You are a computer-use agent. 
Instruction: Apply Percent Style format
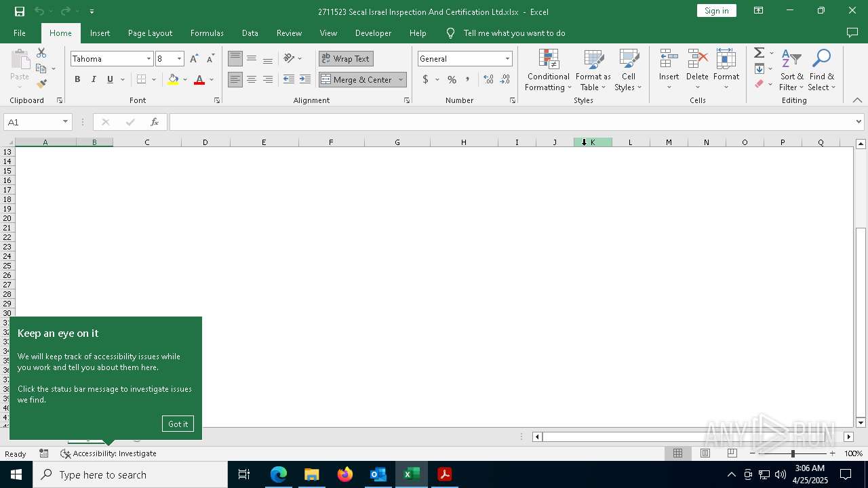pos(452,79)
